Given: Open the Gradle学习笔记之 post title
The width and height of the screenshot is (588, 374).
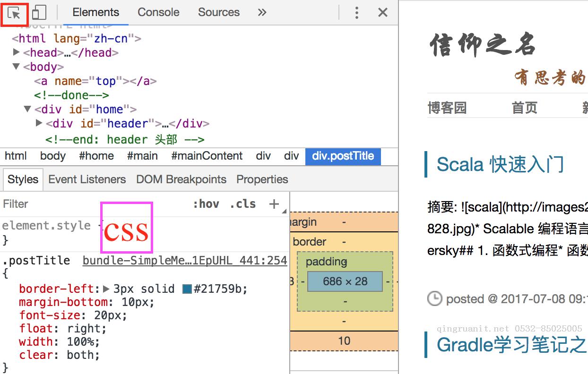Looking at the screenshot, I should click(x=512, y=345).
